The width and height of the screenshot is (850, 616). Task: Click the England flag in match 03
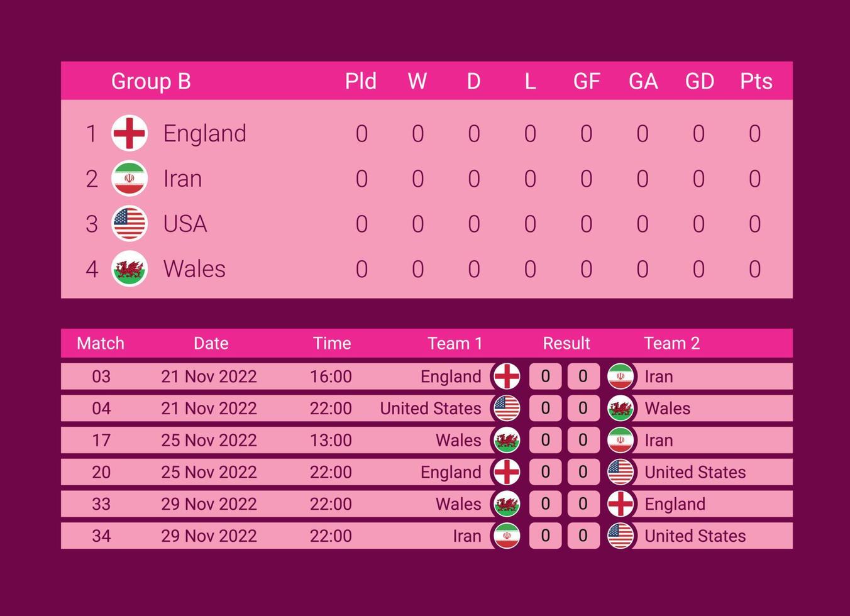tap(507, 377)
